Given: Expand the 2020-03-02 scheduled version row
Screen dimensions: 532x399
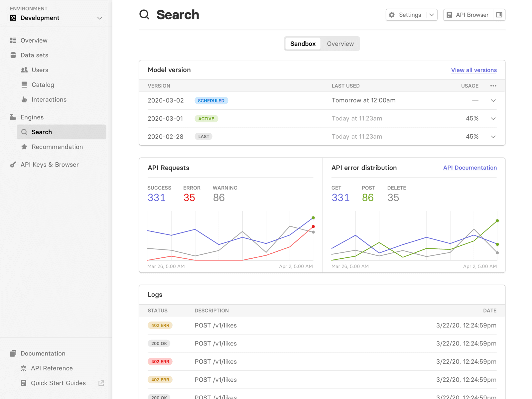Looking at the screenshot, I should pyautogui.click(x=493, y=100).
